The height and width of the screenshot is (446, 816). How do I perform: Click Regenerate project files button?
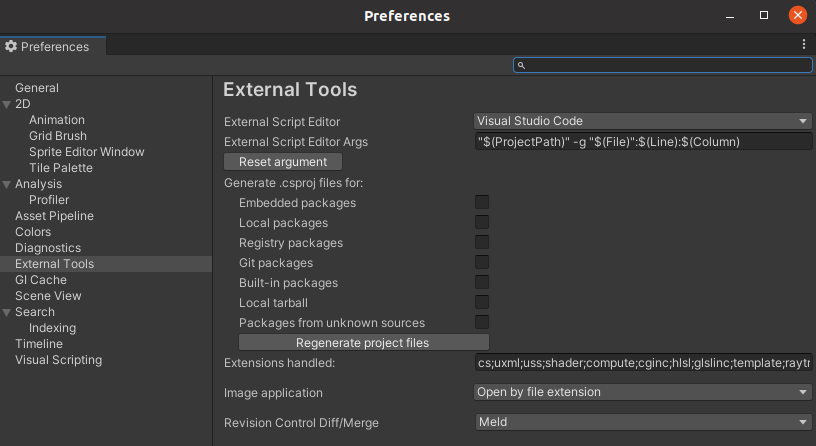click(x=362, y=343)
